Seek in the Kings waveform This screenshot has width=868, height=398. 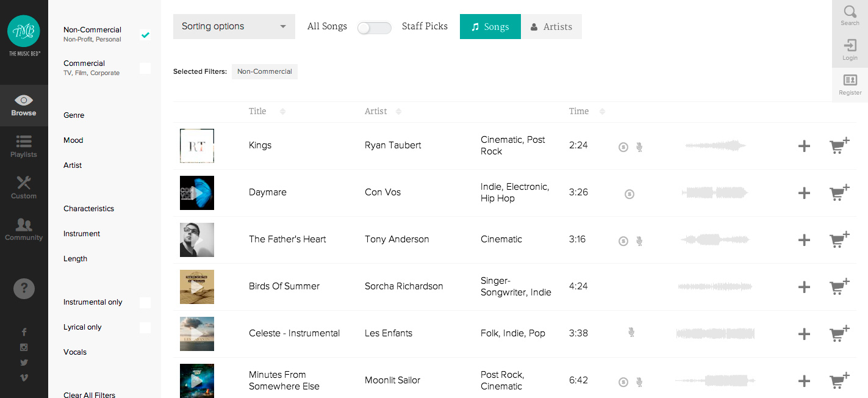[x=715, y=146]
